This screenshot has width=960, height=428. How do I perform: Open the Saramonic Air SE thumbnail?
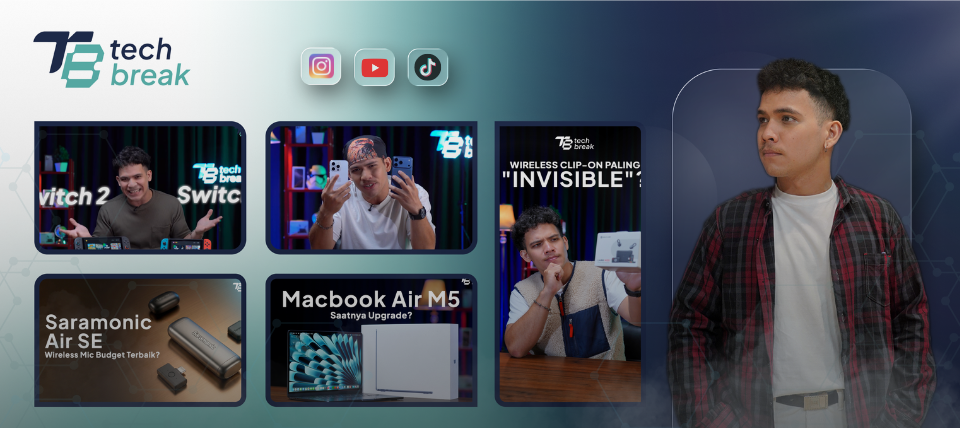(140, 340)
